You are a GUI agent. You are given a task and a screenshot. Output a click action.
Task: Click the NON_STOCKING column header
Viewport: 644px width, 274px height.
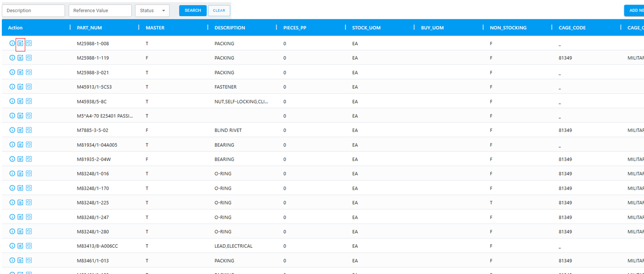508,28
